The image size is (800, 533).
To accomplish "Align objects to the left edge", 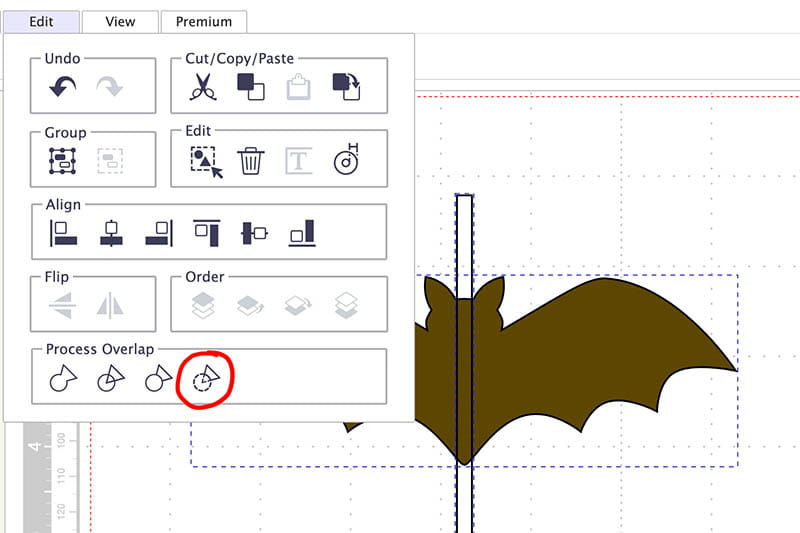I will 63,233.
